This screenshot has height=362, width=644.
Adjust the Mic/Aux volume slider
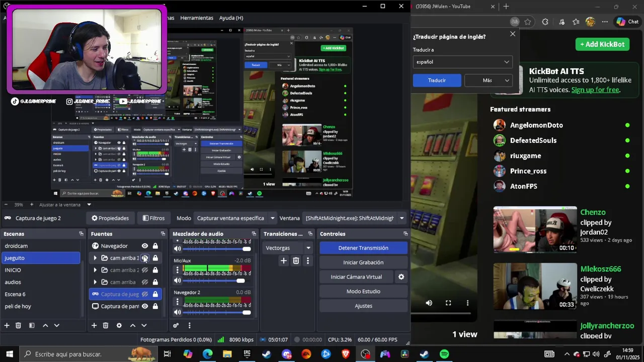pos(216,281)
